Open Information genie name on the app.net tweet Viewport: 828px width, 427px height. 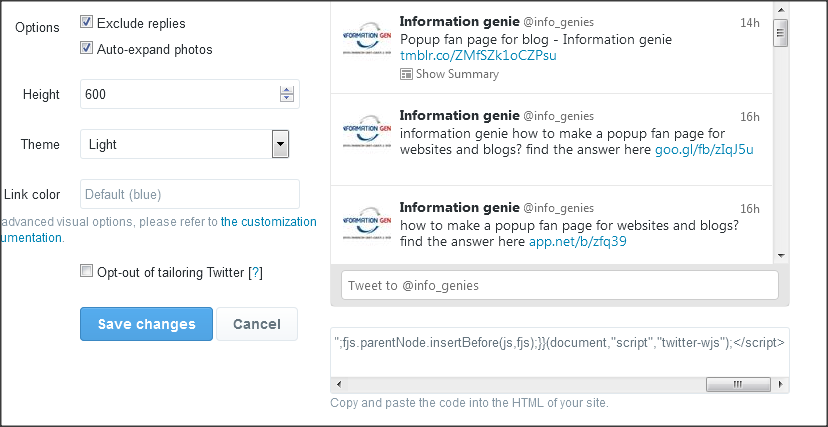[x=459, y=207]
